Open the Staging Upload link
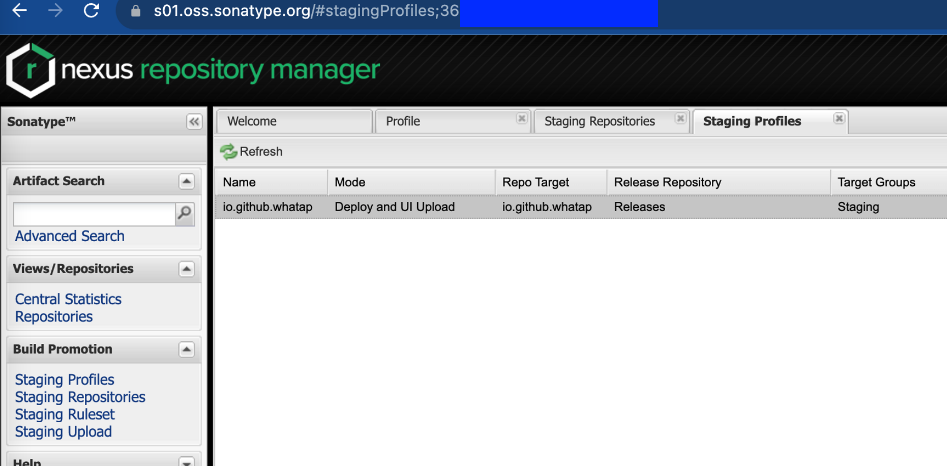The width and height of the screenshot is (947, 466). pyautogui.click(x=63, y=432)
